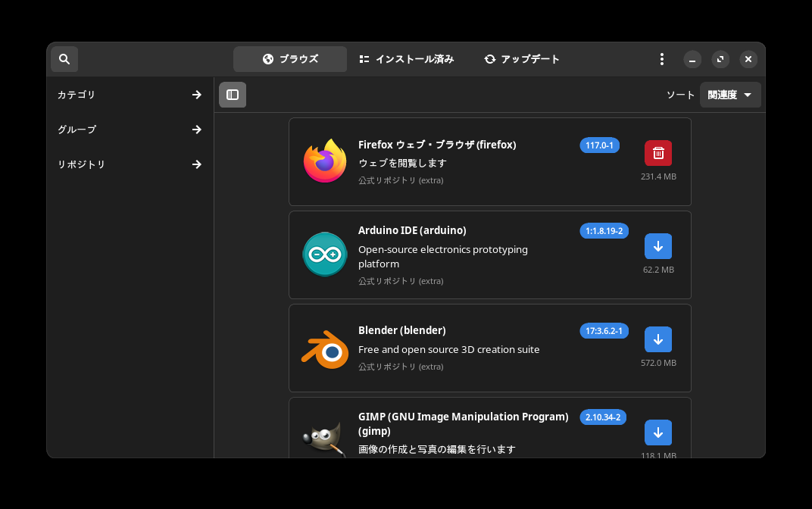Install Blender with download arrow
The width and height of the screenshot is (812, 509).
658,339
